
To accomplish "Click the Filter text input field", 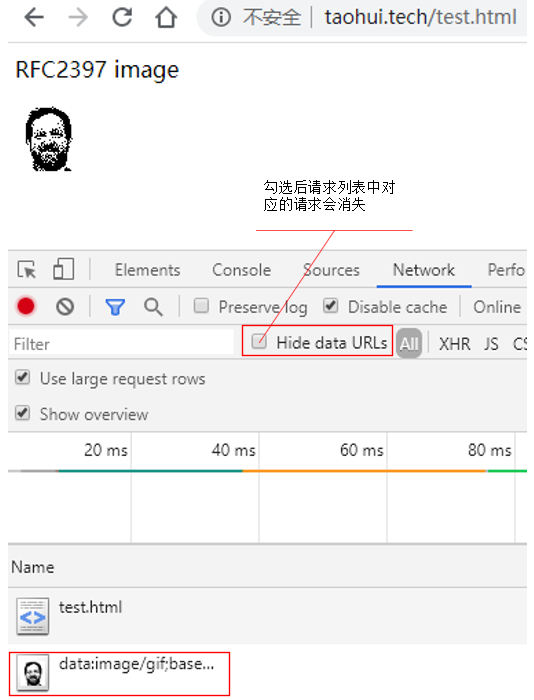I will tap(121, 343).
